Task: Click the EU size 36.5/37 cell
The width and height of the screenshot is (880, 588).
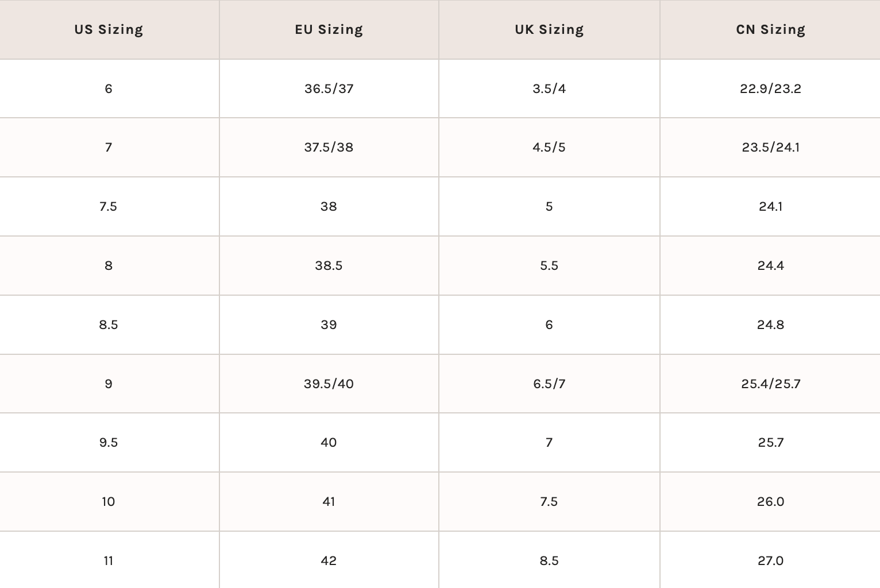Action: [x=329, y=89]
